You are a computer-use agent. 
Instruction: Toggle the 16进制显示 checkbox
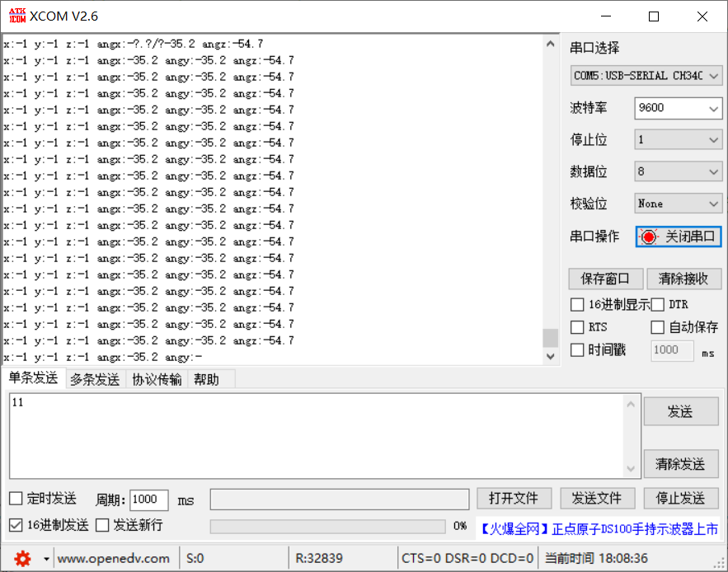pos(577,305)
